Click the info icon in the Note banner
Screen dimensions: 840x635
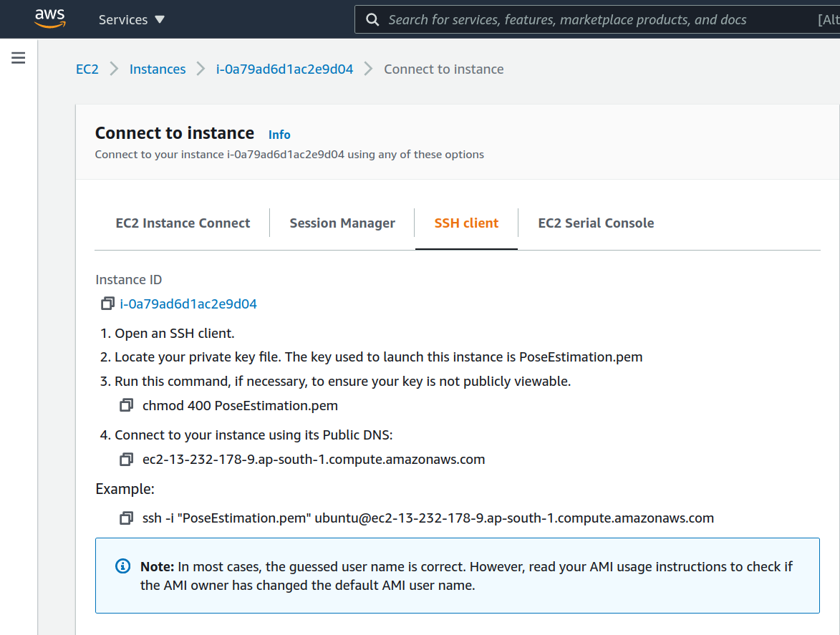(x=122, y=566)
